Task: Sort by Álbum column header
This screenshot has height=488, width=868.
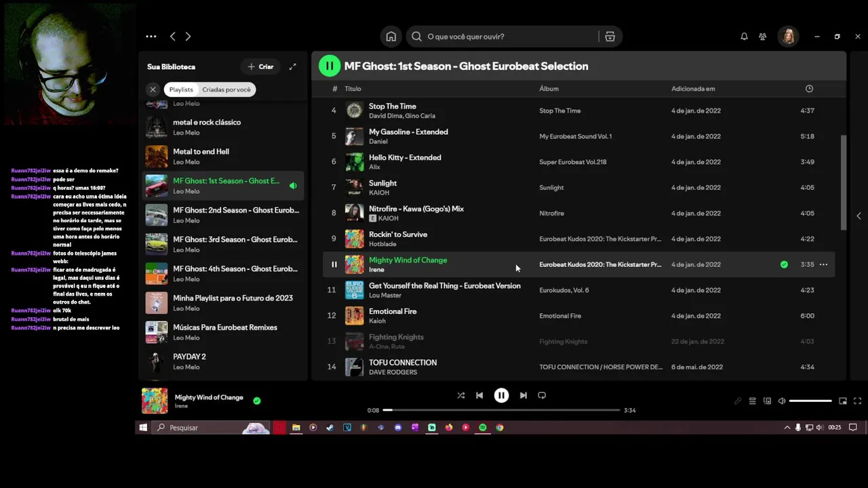Action: coord(549,89)
